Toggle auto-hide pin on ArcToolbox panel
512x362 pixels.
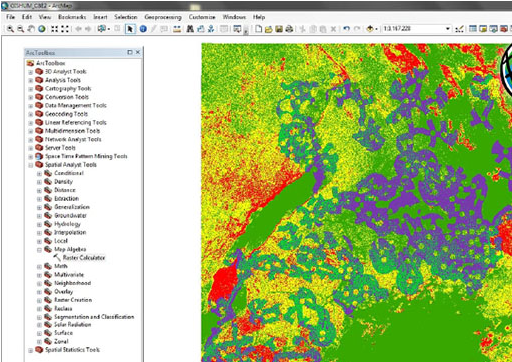[x=130, y=52]
